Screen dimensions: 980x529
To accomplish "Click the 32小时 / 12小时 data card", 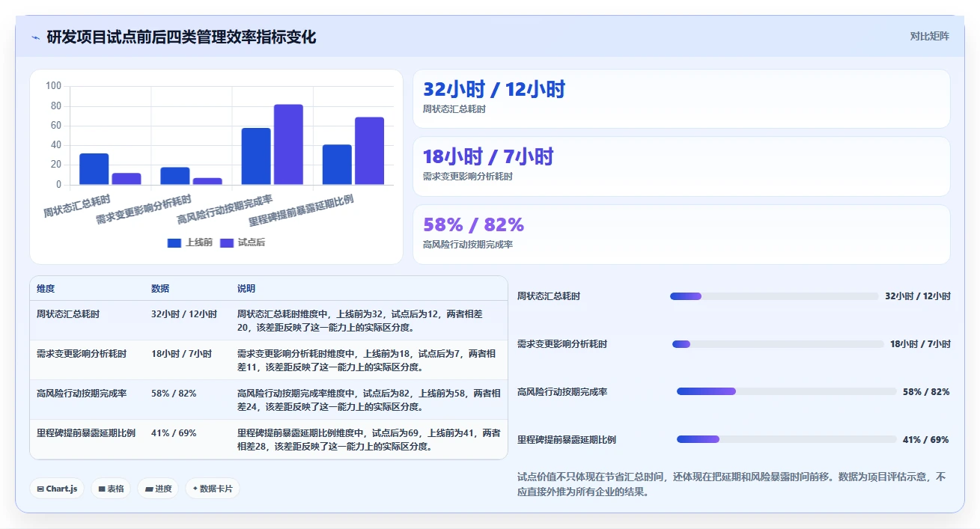I will click(x=681, y=99).
